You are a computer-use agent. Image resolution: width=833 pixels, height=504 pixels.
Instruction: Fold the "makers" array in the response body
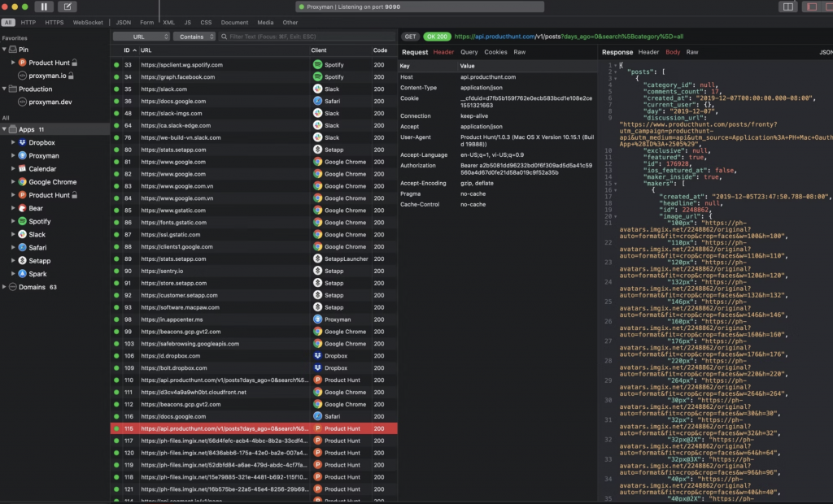616,183
